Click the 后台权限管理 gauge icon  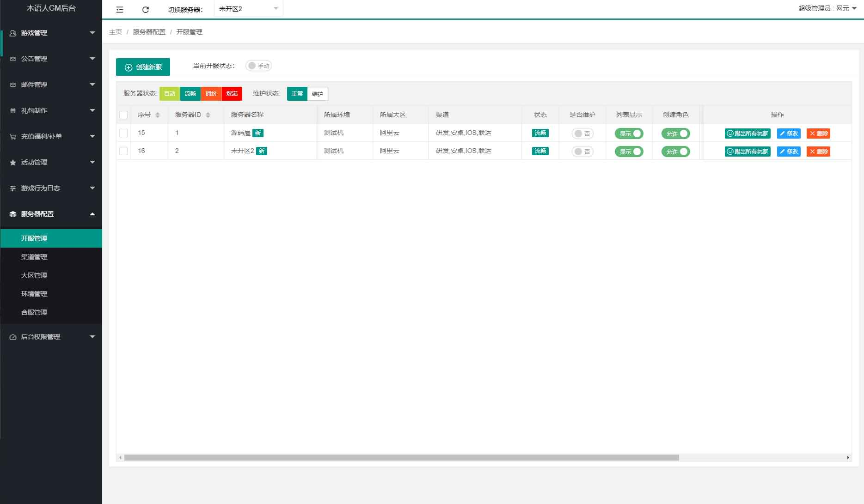point(13,337)
